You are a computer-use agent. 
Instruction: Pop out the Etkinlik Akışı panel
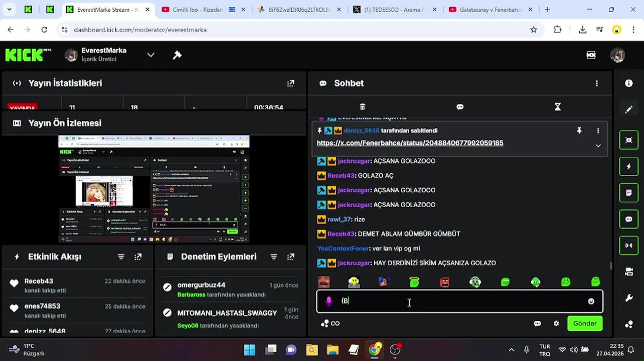tap(138, 257)
